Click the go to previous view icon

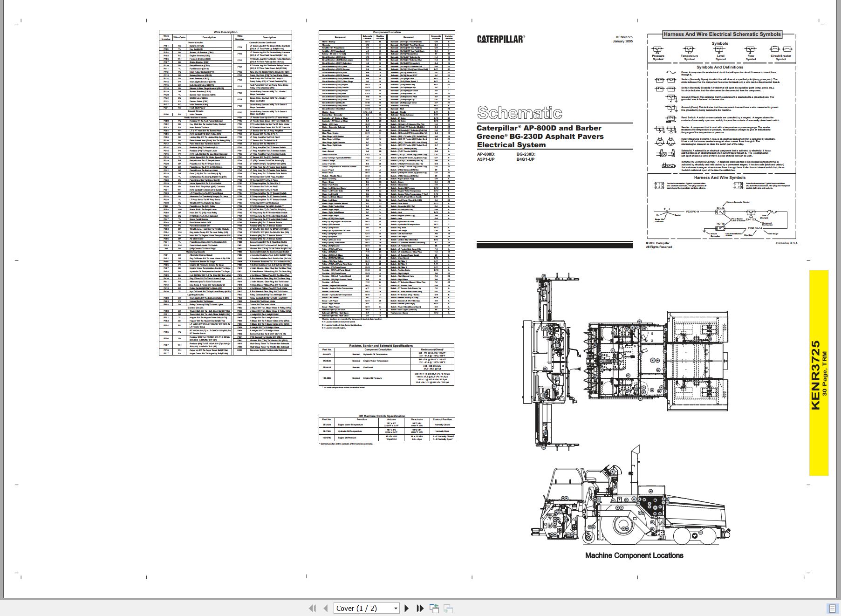coord(434,608)
